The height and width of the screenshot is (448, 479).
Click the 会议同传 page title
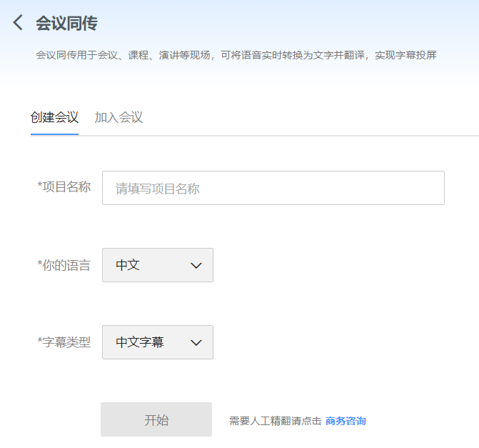[x=66, y=24]
